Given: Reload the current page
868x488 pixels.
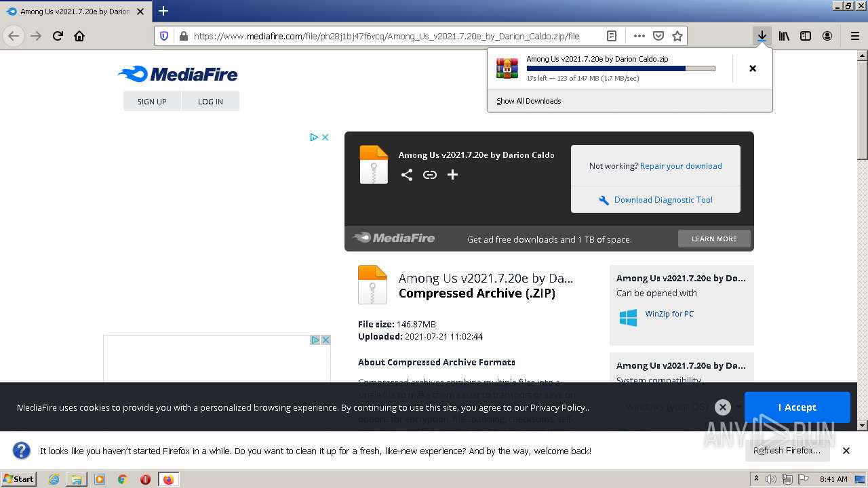Looking at the screenshot, I should pos(58,36).
